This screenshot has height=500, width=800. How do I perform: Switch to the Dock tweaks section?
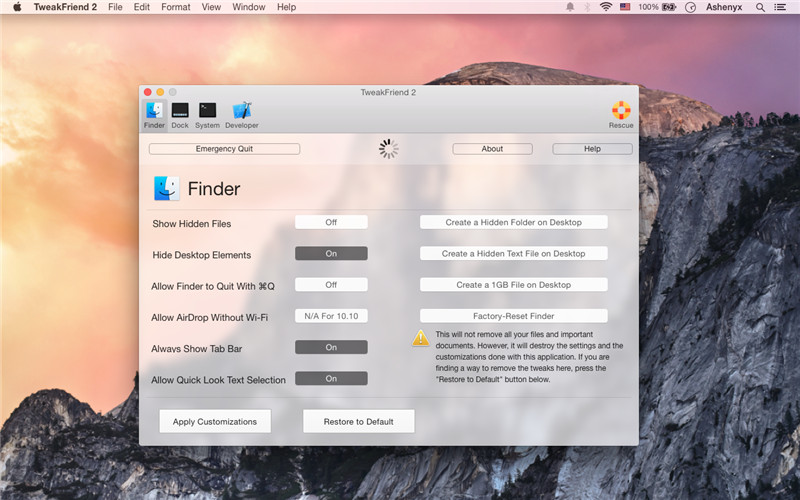[180, 115]
